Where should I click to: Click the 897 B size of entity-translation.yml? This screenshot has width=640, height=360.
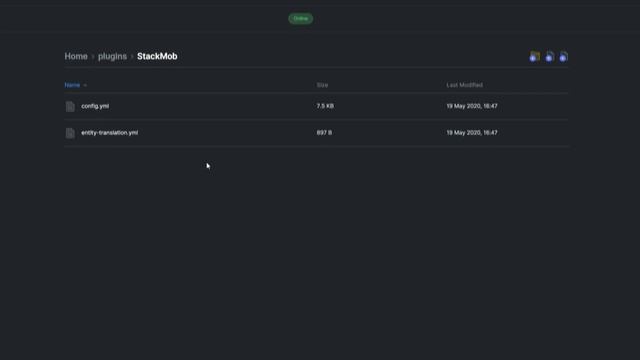click(324, 133)
